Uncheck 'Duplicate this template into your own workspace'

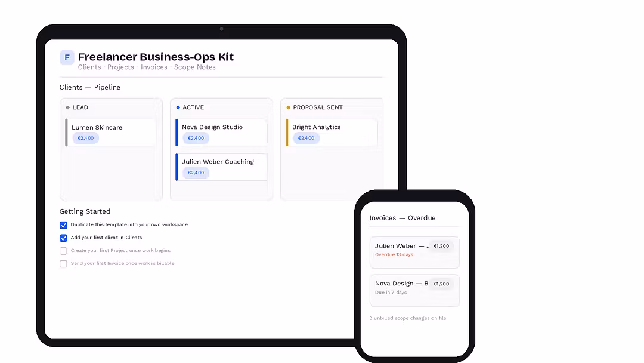point(63,225)
